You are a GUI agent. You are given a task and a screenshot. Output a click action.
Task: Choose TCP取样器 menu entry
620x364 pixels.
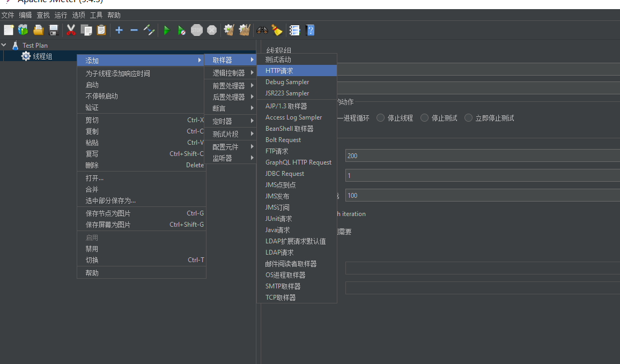[297, 297]
